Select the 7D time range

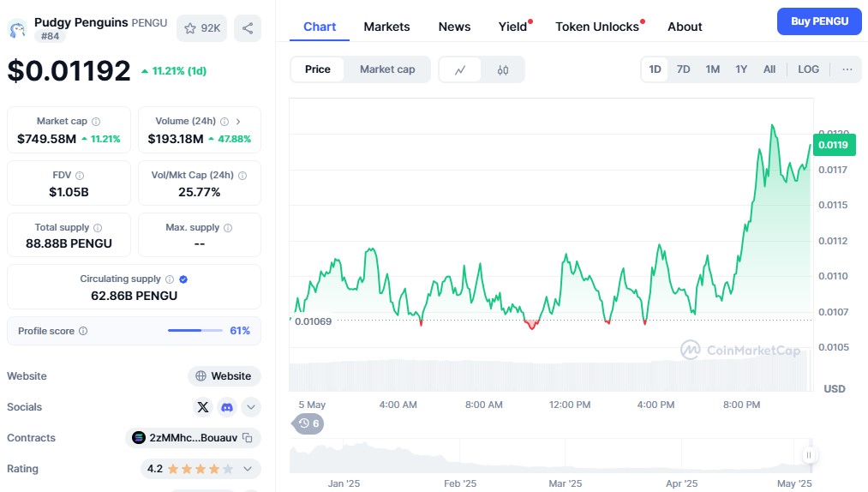point(683,69)
